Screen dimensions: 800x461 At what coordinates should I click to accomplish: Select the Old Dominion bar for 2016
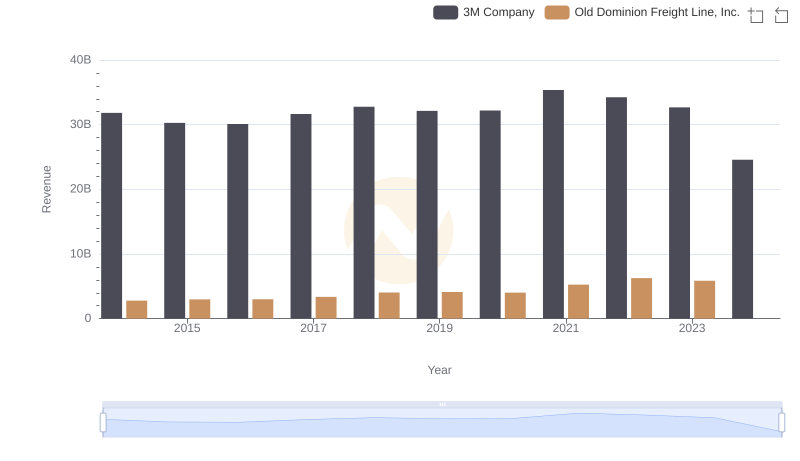click(263, 309)
